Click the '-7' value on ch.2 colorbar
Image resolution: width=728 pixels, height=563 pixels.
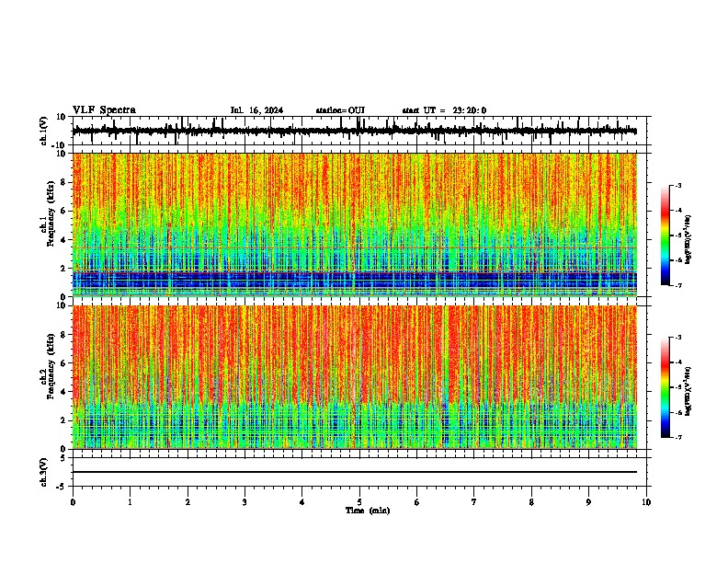678,437
